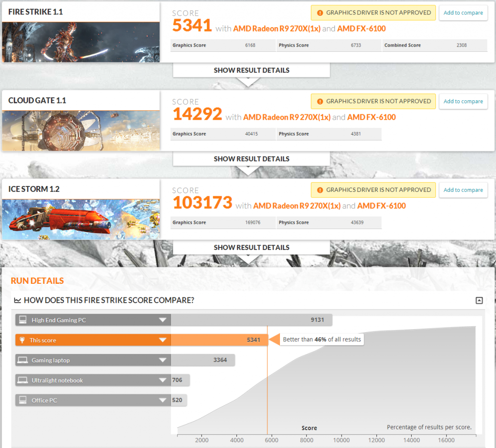Click the HOW DOES THIS FIRE STRIKE SCORE COMPARE heading

pos(109,300)
